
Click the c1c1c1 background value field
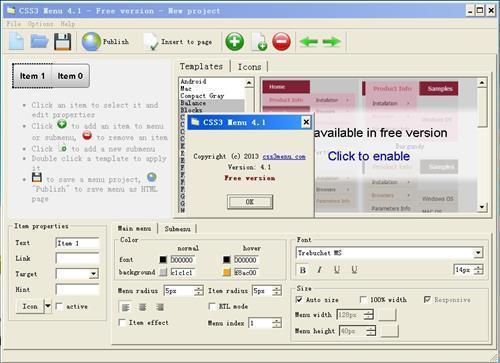click(x=182, y=272)
